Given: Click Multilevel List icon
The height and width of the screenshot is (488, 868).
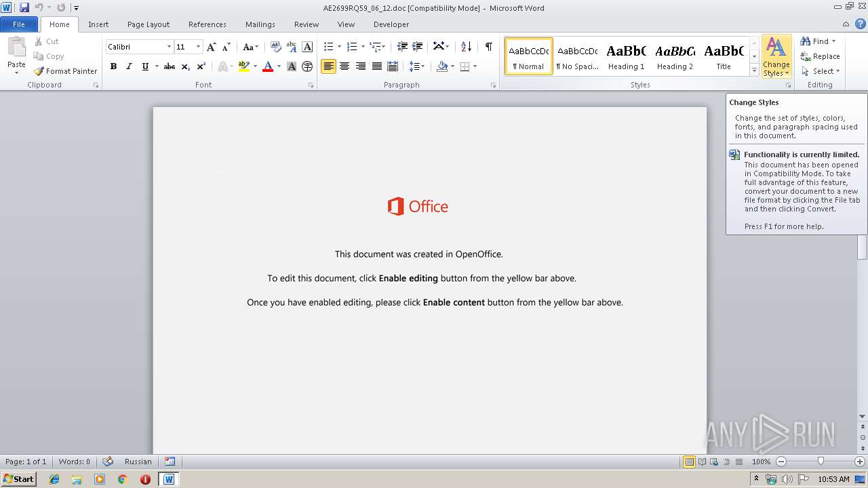Looking at the screenshot, I should click(374, 47).
